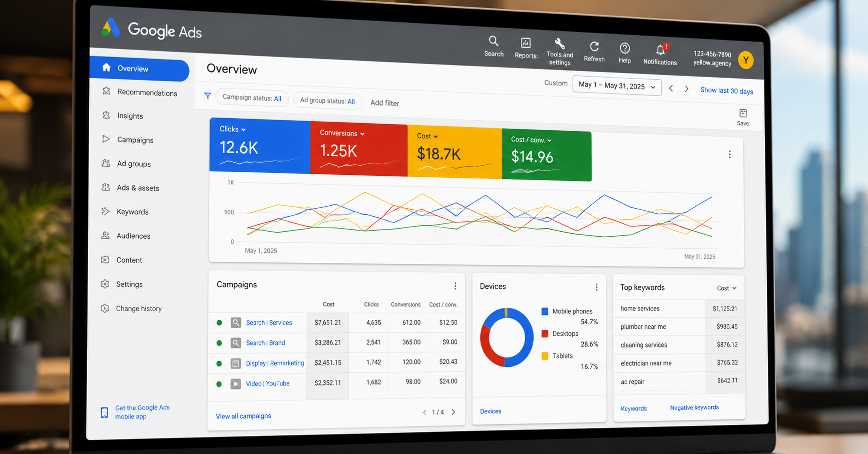Select Change history in the sidebar
This screenshot has height=454, width=868.
point(138,308)
